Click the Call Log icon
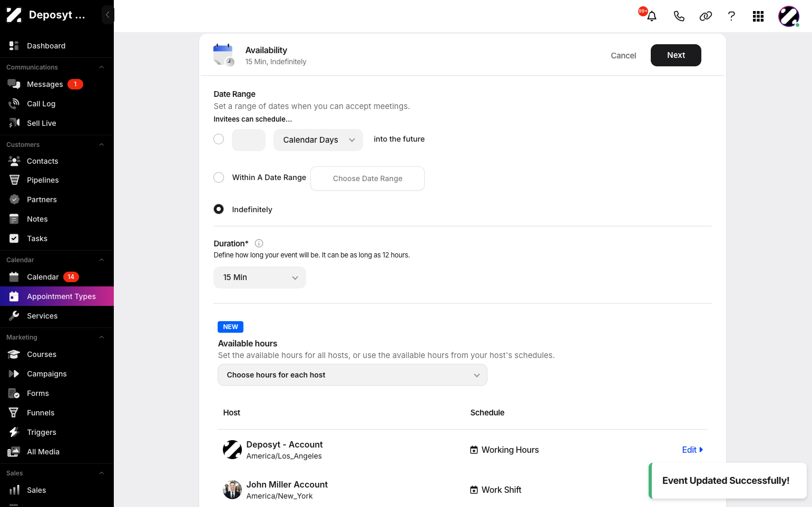This screenshot has height=507, width=812. (14, 104)
